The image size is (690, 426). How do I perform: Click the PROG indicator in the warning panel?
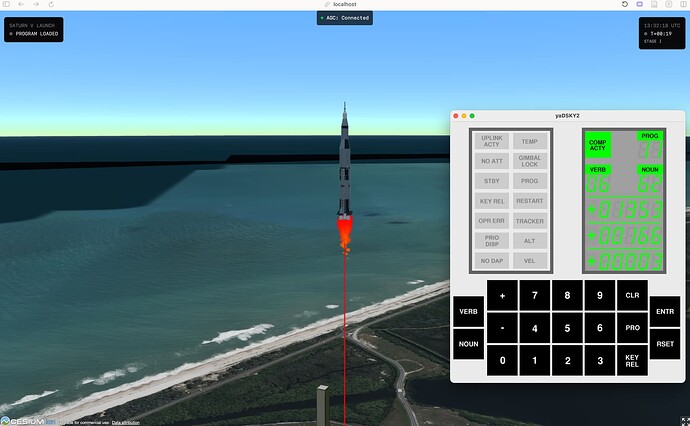[x=529, y=181]
